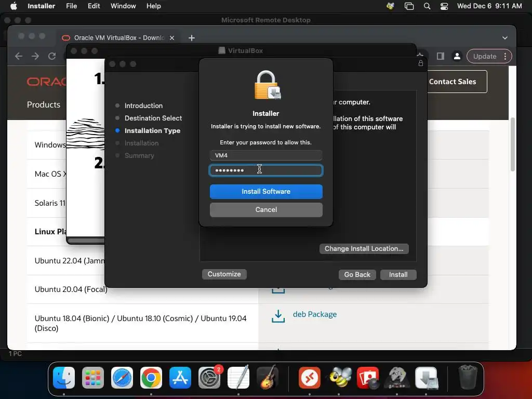Open the Window menu
The width and height of the screenshot is (532, 399).
(123, 6)
